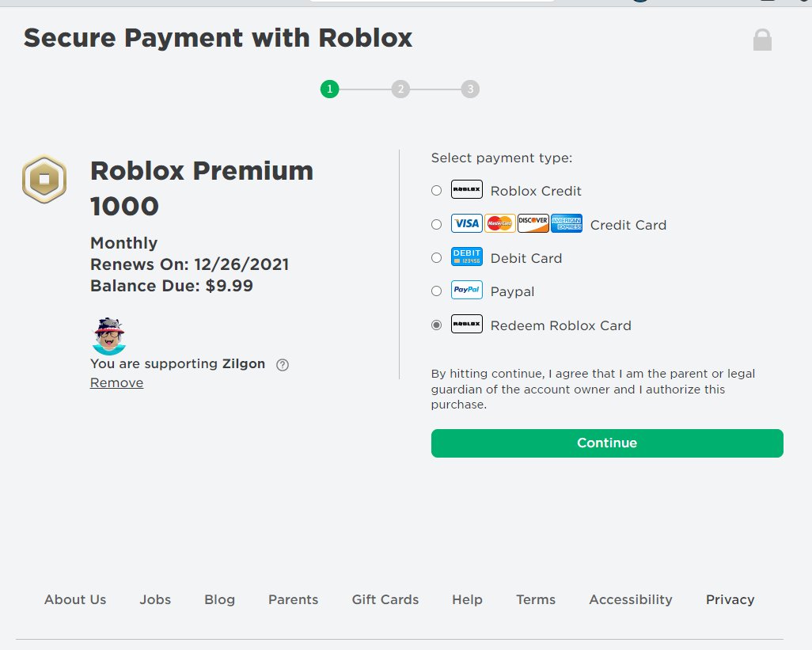The image size is (812, 650).
Task: Pick the Debit Card radio option
Action: click(x=436, y=258)
